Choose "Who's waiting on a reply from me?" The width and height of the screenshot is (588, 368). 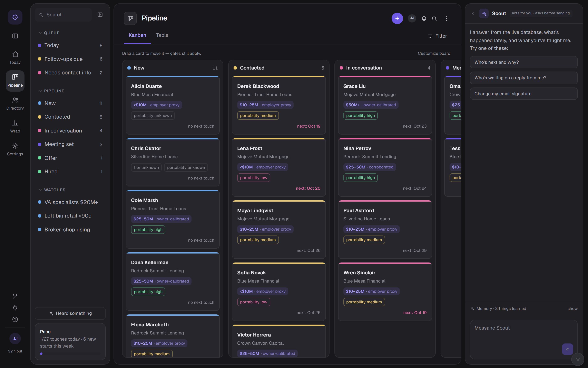[524, 78]
